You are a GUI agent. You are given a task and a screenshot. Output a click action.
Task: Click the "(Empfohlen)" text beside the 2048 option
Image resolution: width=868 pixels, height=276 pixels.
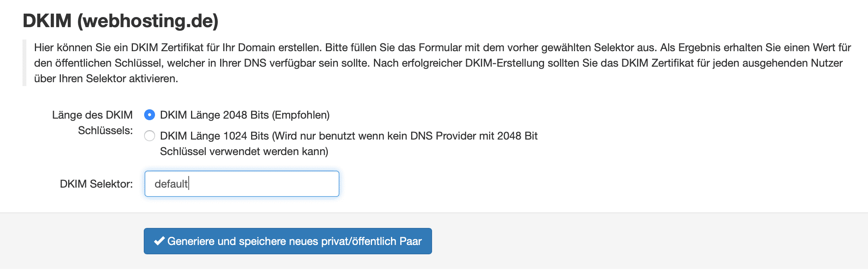click(x=301, y=115)
